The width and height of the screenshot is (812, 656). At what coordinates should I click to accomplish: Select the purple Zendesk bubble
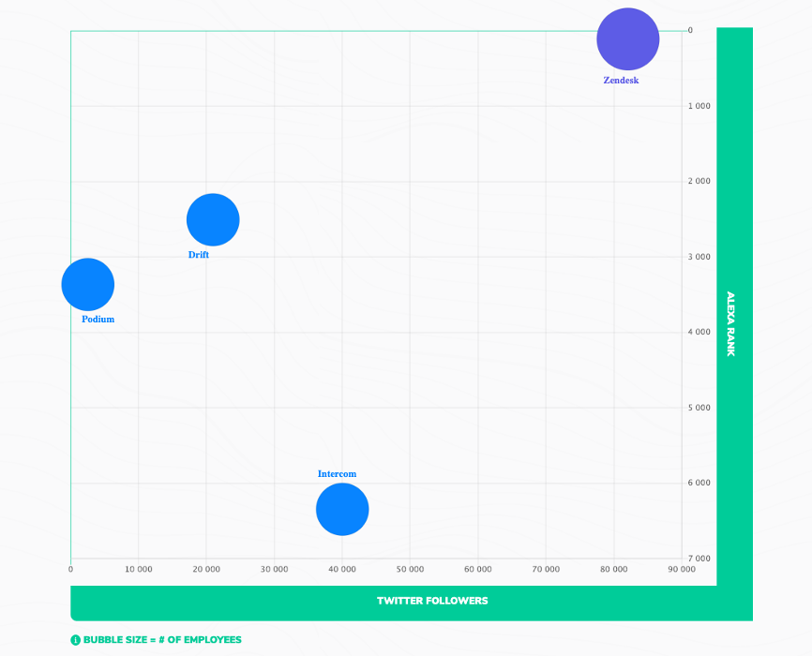[x=627, y=39]
